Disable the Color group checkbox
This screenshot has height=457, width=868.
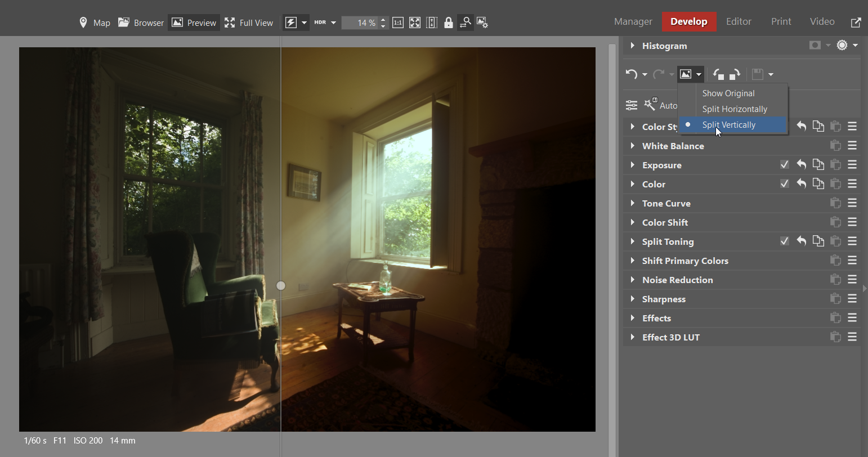[785, 184]
